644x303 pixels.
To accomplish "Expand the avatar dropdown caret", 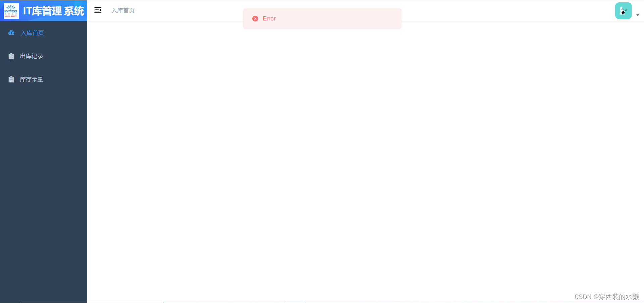I will [638, 15].
